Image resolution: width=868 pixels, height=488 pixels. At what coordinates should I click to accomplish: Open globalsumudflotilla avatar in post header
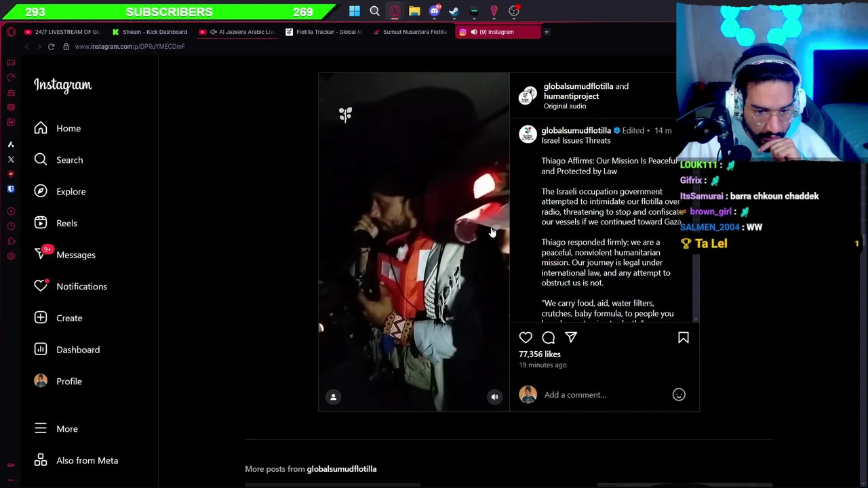[528, 96]
